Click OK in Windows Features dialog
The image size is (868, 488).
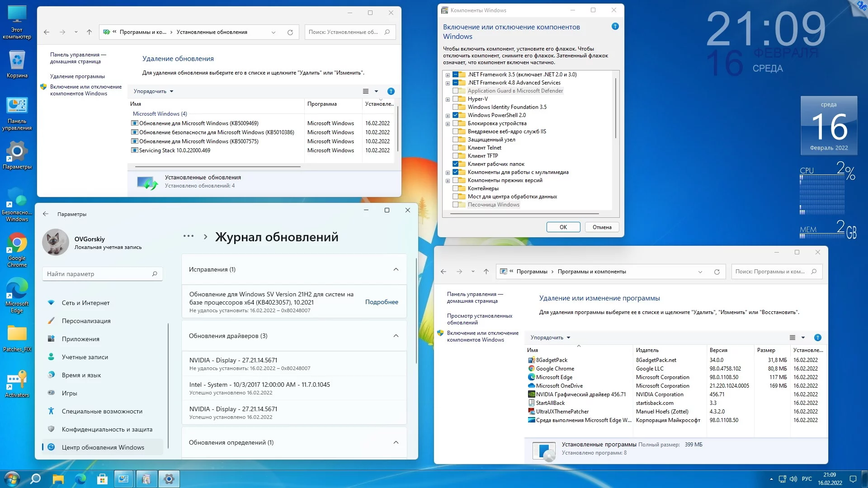563,227
